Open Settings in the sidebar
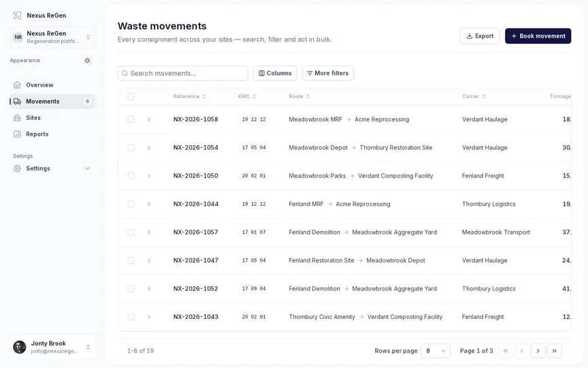The width and height of the screenshot is (588, 368). tap(52, 168)
